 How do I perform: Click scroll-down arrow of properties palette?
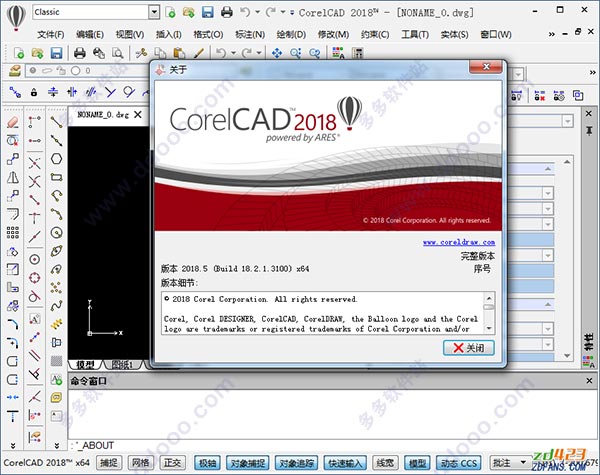point(567,356)
